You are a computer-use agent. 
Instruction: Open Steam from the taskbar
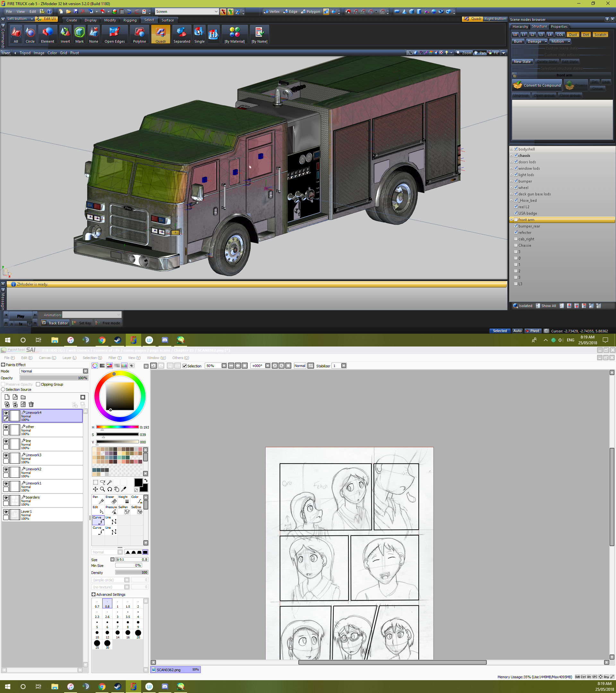(x=118, y=340)
